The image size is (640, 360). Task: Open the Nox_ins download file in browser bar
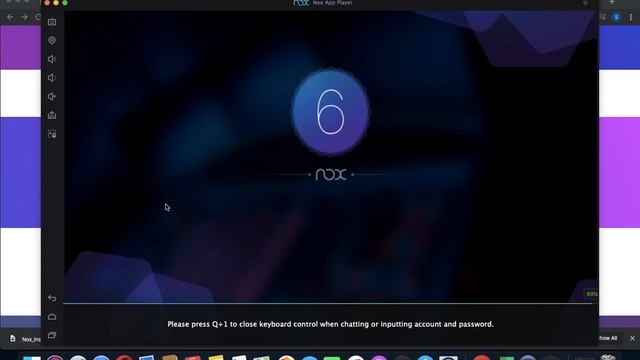click(x=25, y=339)
